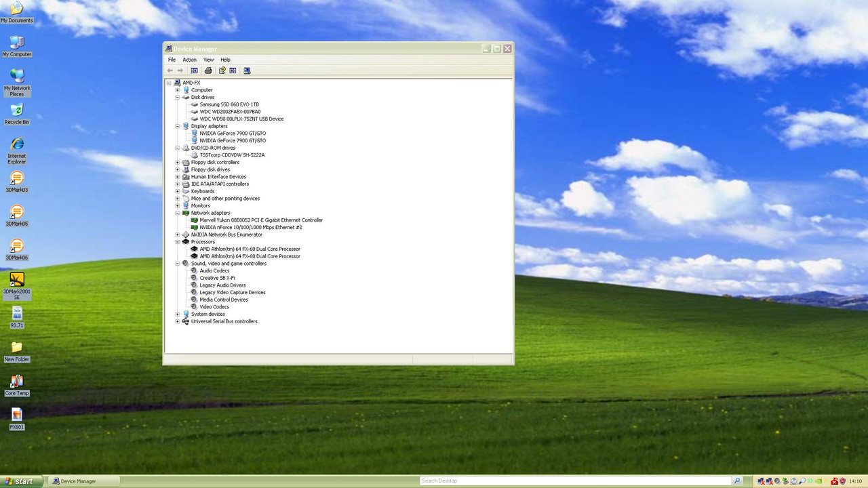The width and height of the screenshot is (868, 488).
Task: Select the Recycle Bin desktop icon
Action: [x=17, y=114]
